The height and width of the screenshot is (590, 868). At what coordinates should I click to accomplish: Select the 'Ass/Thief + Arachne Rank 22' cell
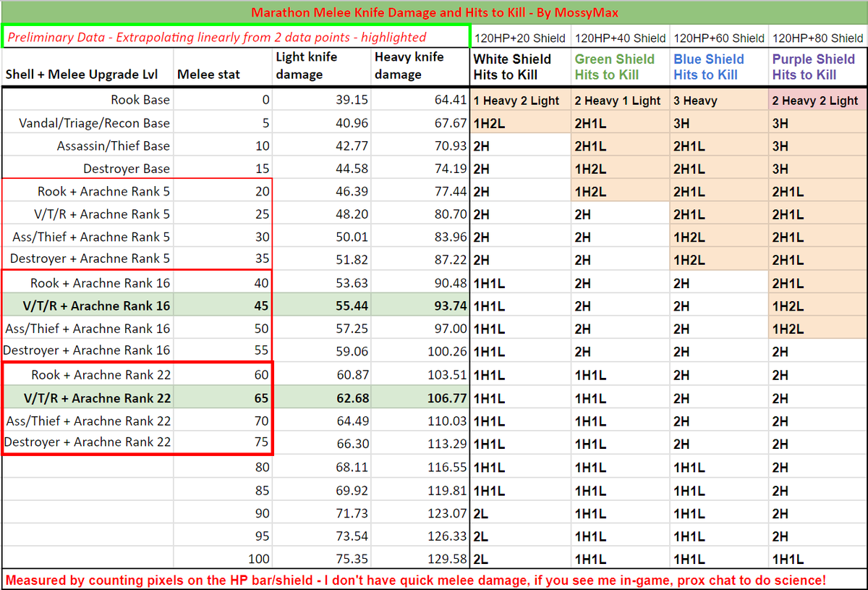(88, 421)
